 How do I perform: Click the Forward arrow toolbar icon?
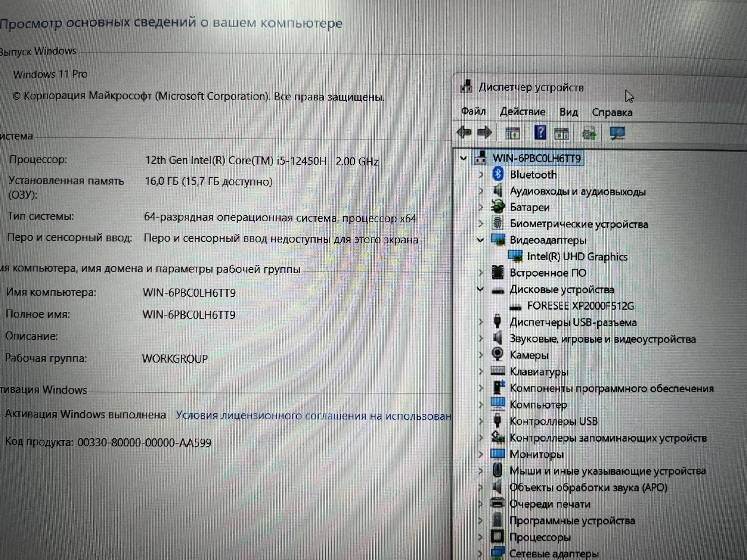click(x=485, y=133)
